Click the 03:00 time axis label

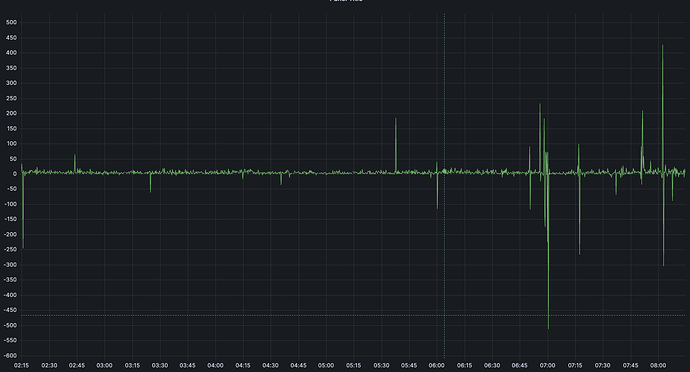[105, 365]
